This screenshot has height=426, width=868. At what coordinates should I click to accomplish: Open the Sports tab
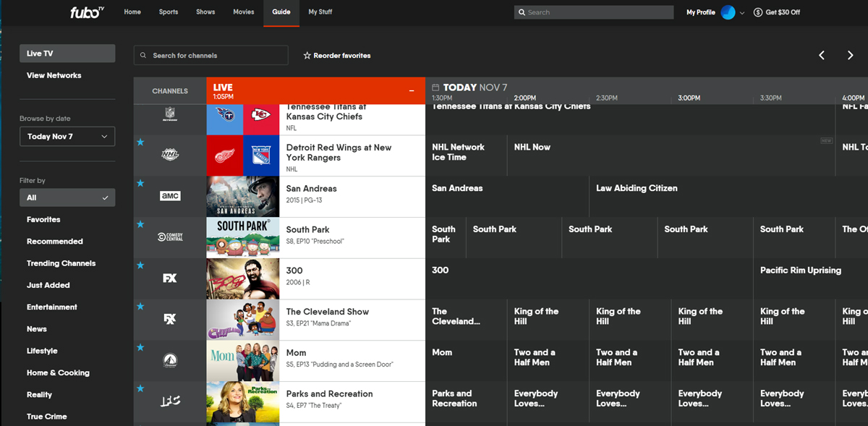tap(168, 12)
